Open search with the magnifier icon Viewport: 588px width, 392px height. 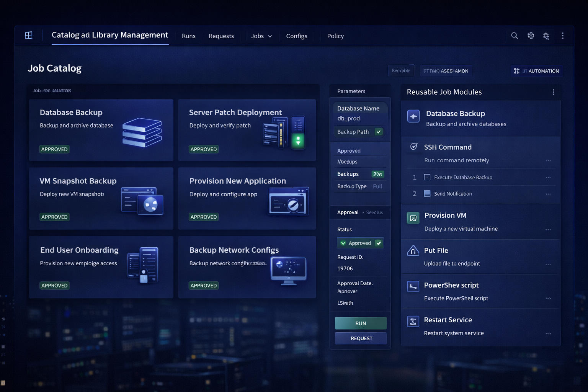pos(514,36)
